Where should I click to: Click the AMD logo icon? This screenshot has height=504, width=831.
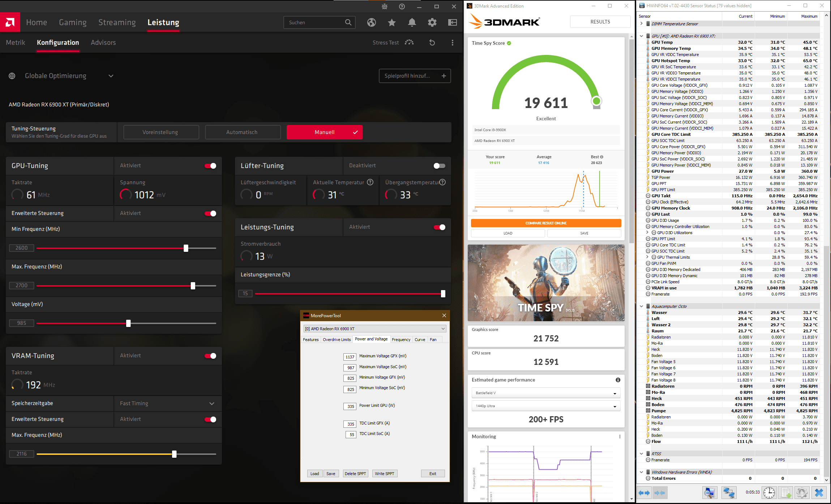click(x=10, y=22)
